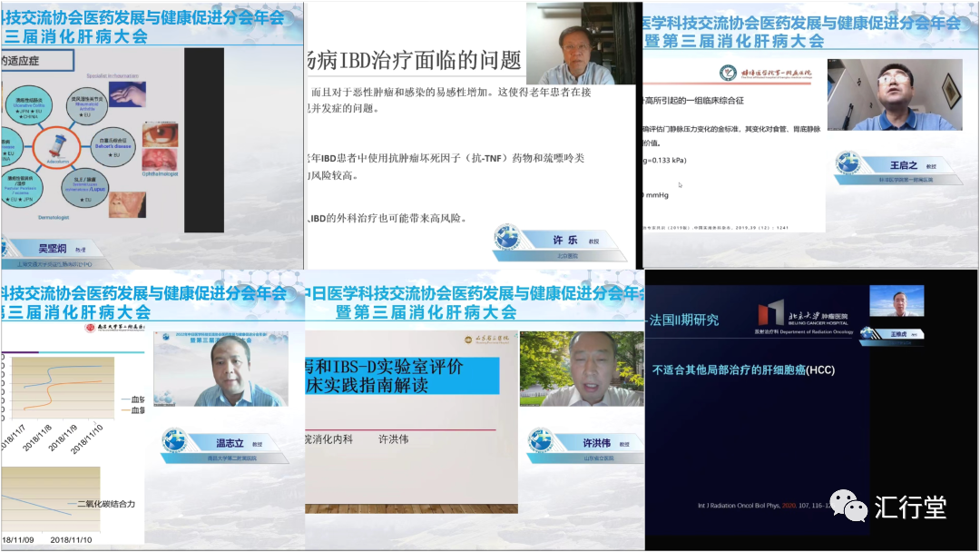Click the blue legend entry in the upper chart

click(x=132, y=399)
